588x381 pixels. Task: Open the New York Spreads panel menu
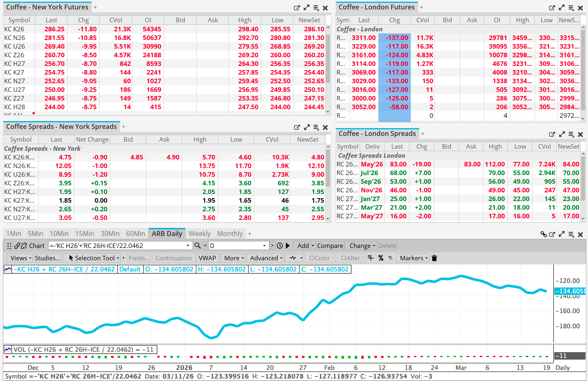pyautogui.click(x=316, y=127)
